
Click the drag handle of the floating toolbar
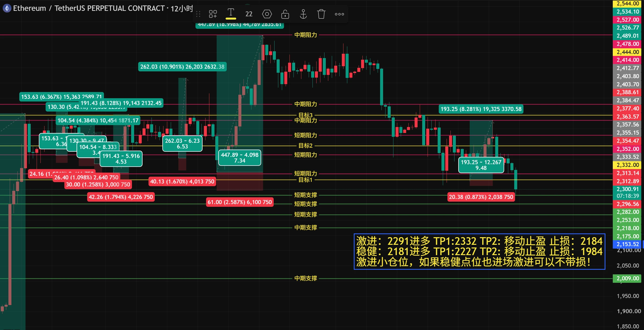tap(198, 14)
